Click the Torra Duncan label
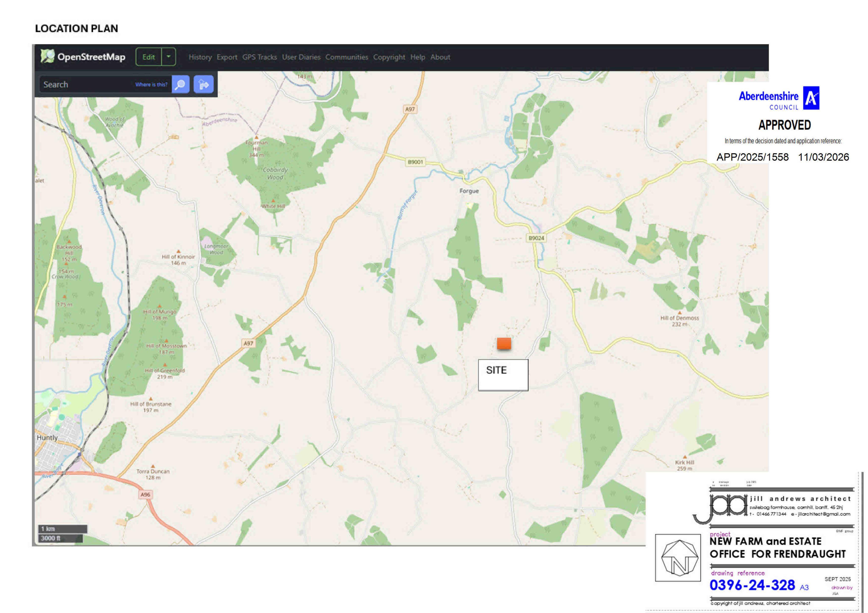Viewport: 868px width, 613px height. (x=153, y=474)
